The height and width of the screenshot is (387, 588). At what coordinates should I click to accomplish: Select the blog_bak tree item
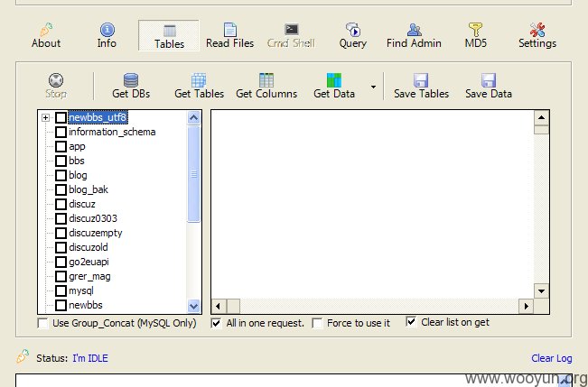89,189
